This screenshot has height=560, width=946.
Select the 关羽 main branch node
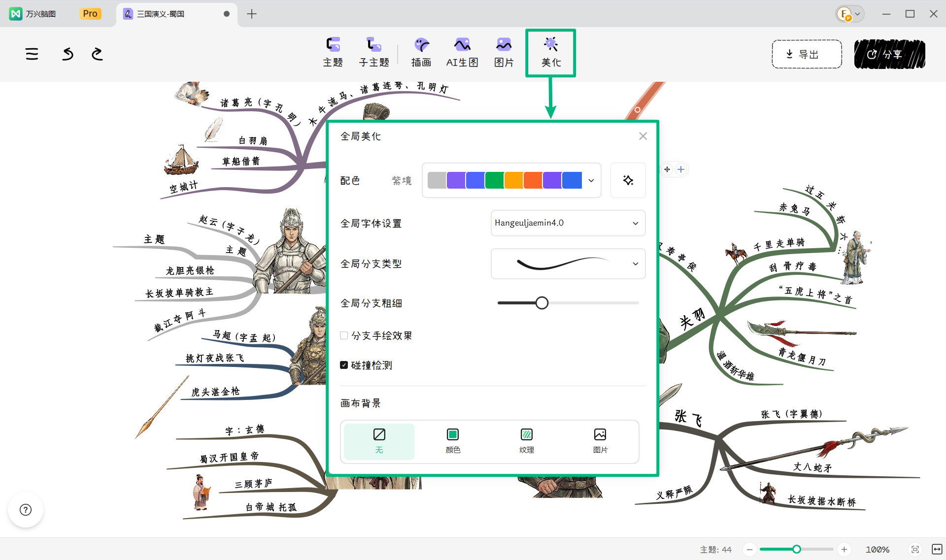click(x=692, y=319)
